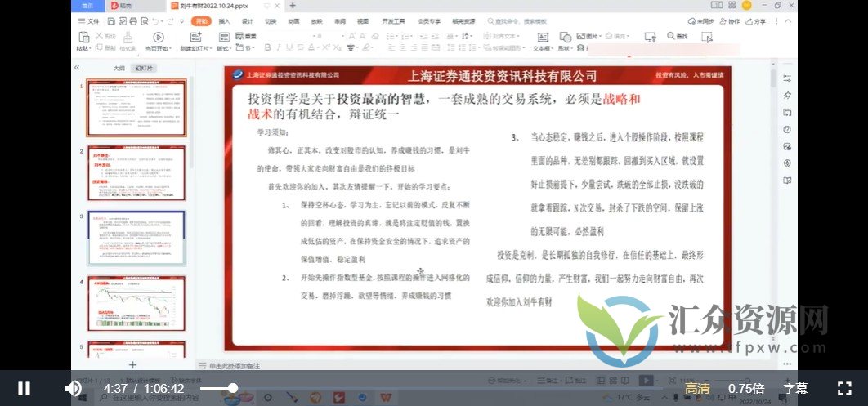868x406 pixels.
Task: Click the help question mark icon in right sidebar
Action: tap(787, 129)
